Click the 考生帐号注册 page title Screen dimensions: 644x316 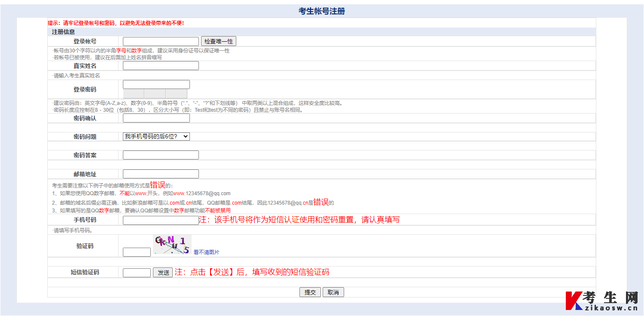322,11
